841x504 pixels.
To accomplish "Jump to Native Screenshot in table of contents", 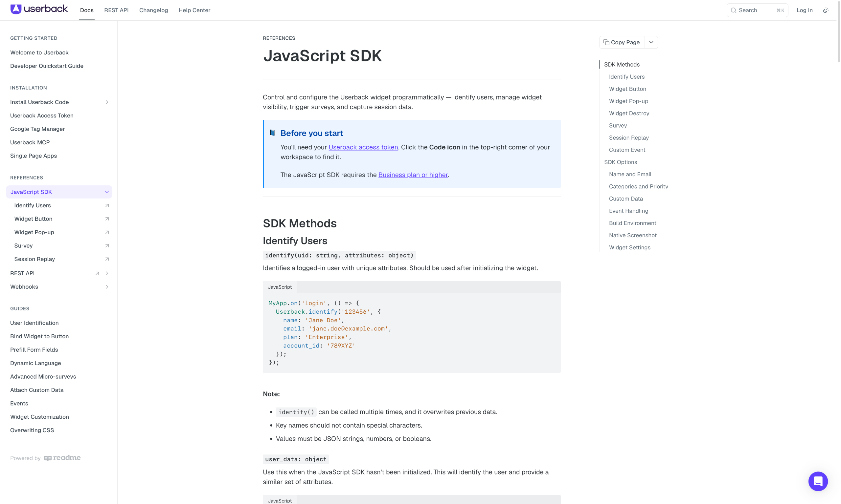I will click(632, 235).
